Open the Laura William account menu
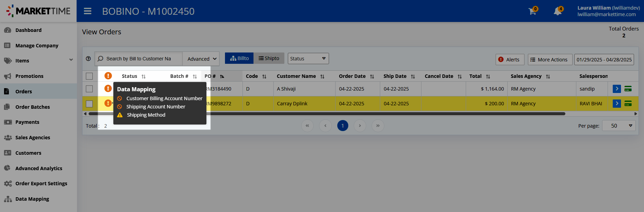The height and width of the screenshot is (212, 644). (608, 11)
